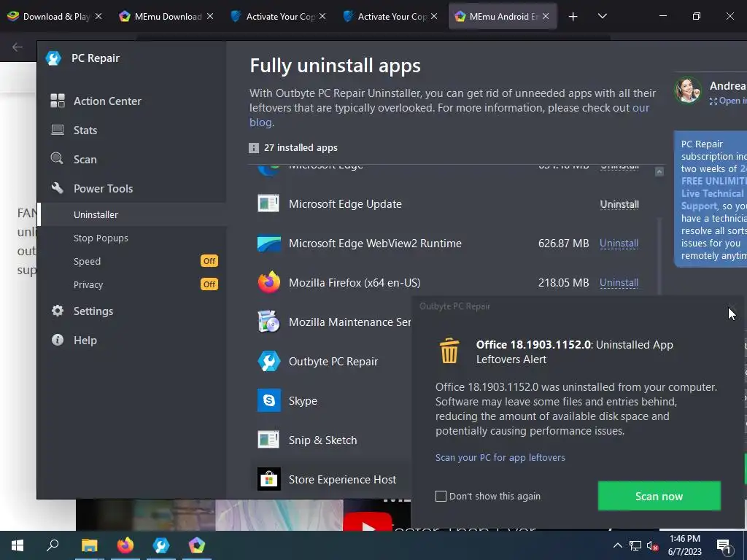Image resolution: width=747 pixels, height=560 pixels.
Task: Open the Speed tool
Action: coord(88,262)
